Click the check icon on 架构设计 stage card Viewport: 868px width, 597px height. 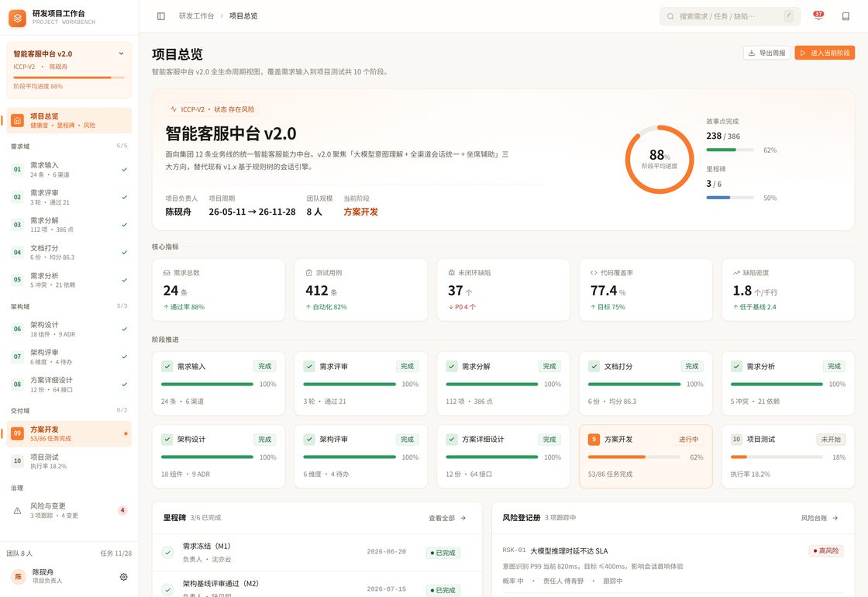point(167,439)
